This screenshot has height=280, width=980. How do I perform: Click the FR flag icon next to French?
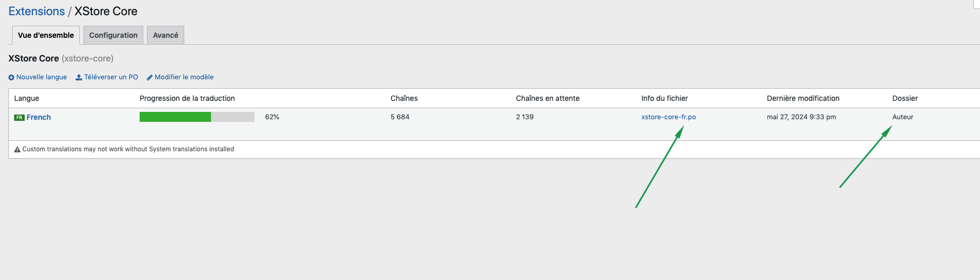coord(19,118)
